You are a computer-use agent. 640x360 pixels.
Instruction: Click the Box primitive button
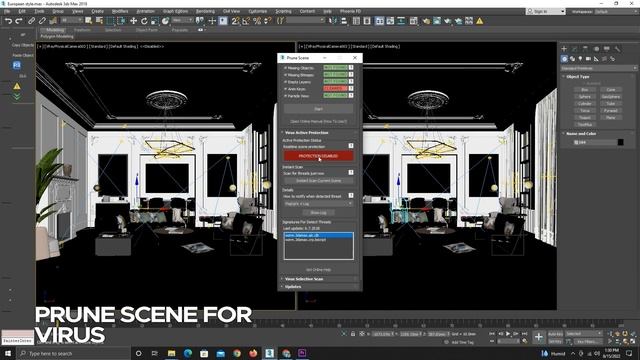coord(584,89)
